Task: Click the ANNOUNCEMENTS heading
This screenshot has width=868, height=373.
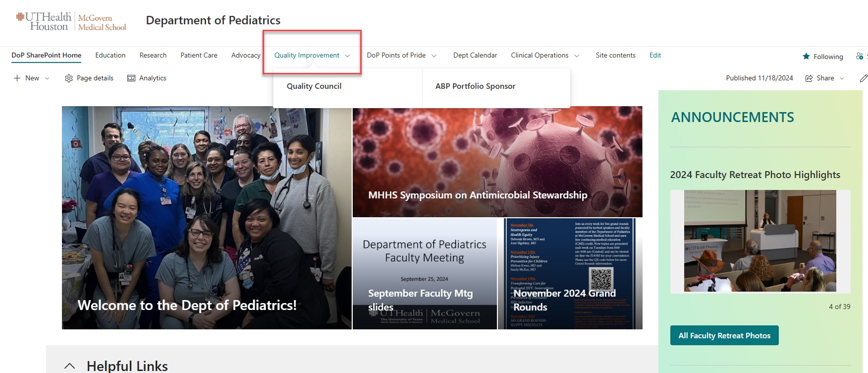Action: [x=732, y=118]
